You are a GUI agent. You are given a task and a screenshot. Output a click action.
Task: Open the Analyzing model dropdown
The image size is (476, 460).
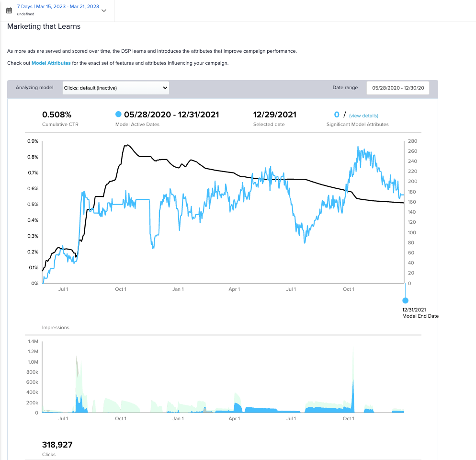(116, 88)
